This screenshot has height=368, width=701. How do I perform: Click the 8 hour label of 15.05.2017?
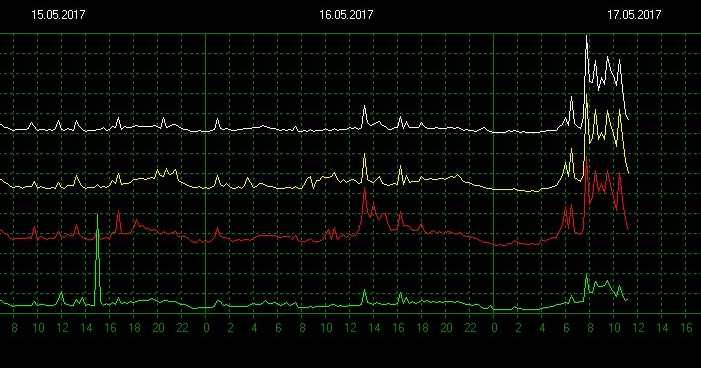pyautogui.click(x=14, y=328)
